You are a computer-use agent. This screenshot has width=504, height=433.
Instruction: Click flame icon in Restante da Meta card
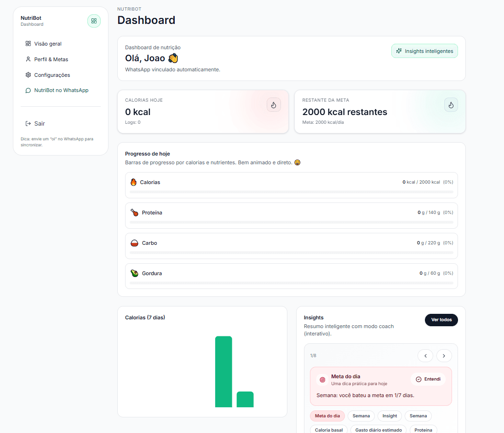tap(451, 105)
